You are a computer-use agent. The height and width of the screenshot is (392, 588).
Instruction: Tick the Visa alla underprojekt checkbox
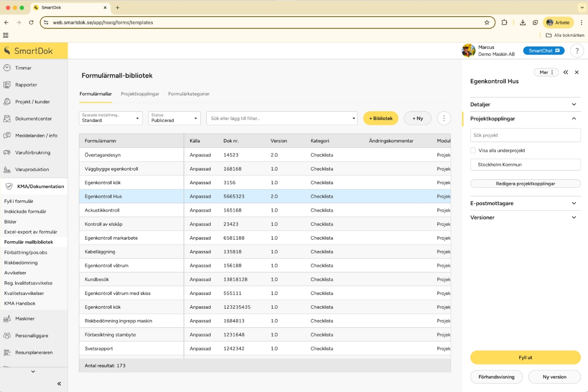coord(473,150)
